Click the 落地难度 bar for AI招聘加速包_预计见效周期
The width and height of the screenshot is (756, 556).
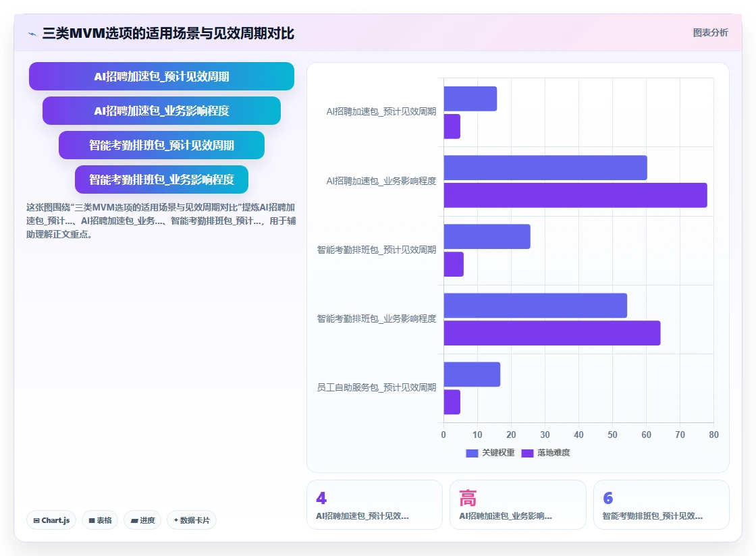[x=452, y=126]
